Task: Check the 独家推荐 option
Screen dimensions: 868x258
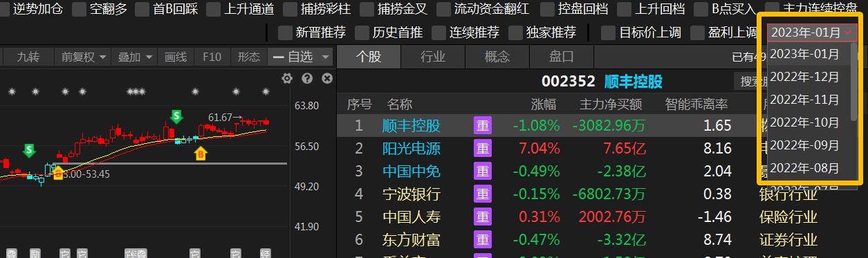Action: [514, 33]
